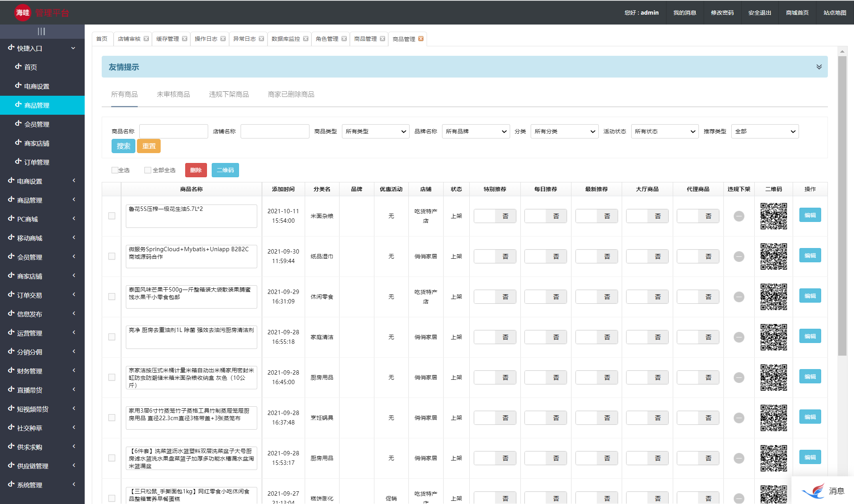Click violation takedown icon for 泰国风味芒果干 row
Image resolution: width=854 pixels, height=504 pixels.
click(739, 297)
